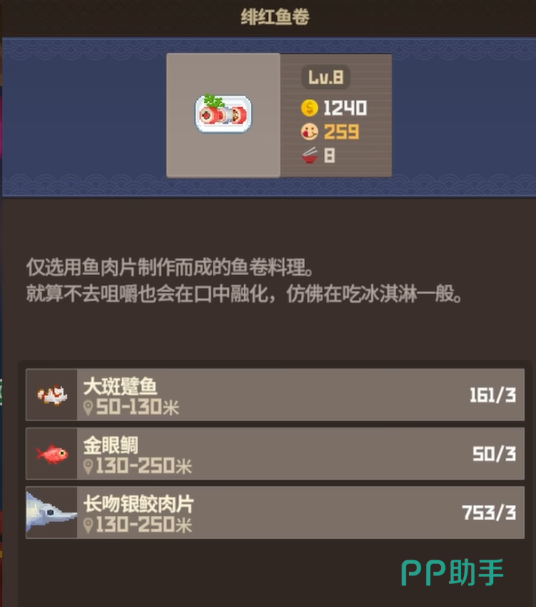The height and width of the screenshot is (607, 536).
Task: Click location pin in 长吻银鲛肉片 row
Action: point(88,525)
